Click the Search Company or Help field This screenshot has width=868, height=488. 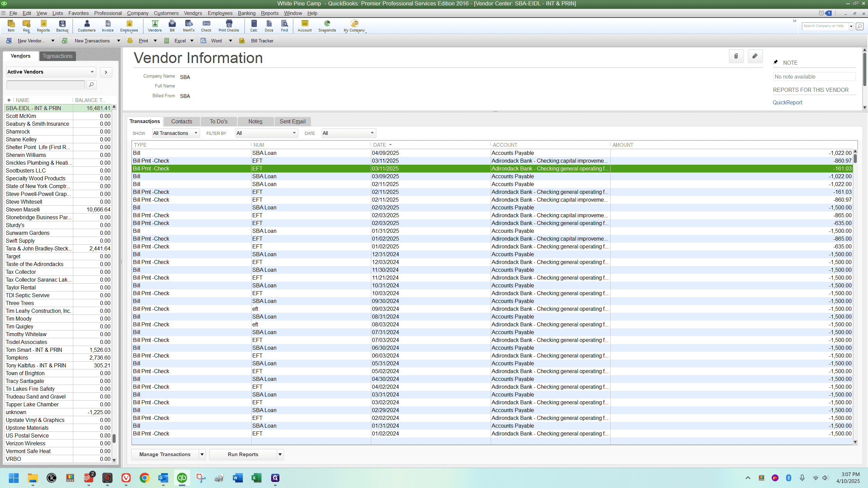[825, 26]
